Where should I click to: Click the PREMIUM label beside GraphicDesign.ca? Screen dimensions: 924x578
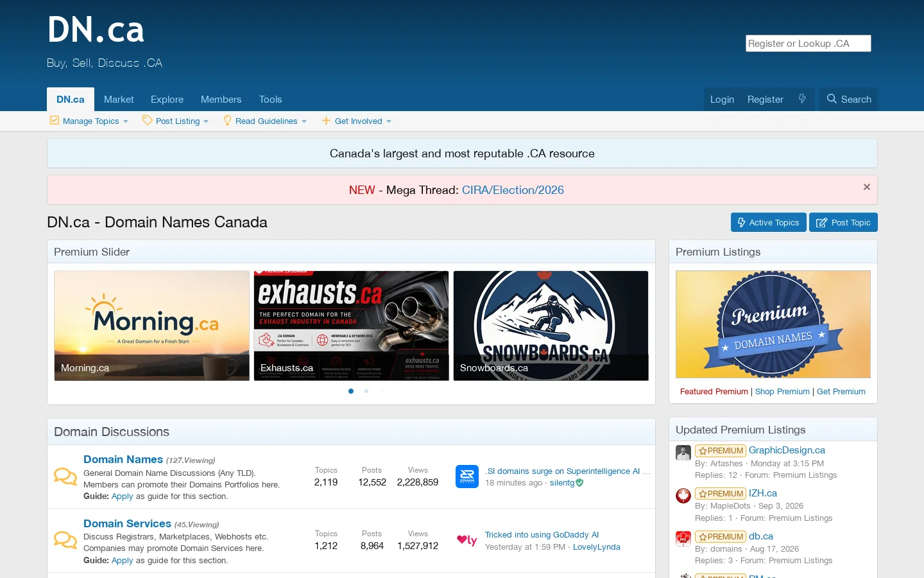point(721,451)
